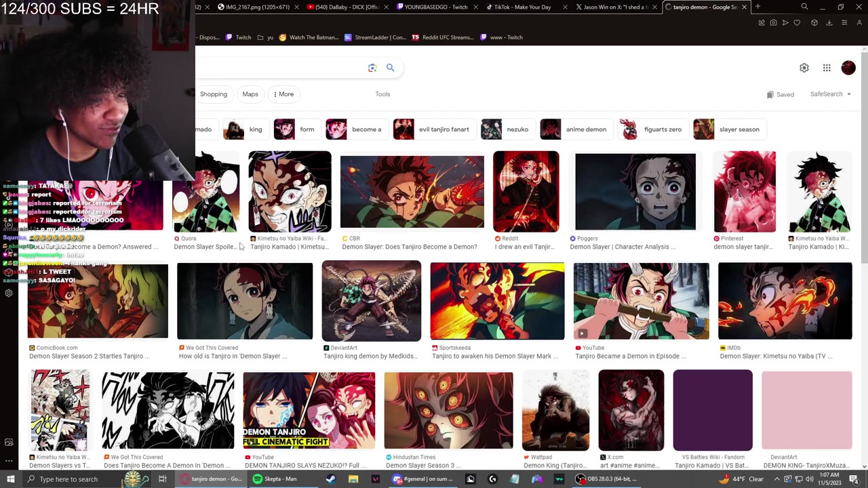Open File Explorer from the taskbar
Screen dimensions: 868x488
353,479
